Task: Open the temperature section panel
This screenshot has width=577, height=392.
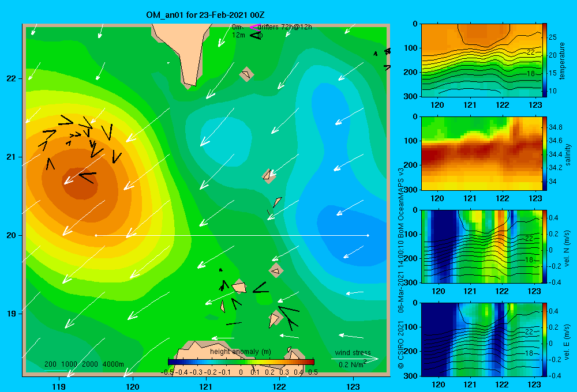Action: tap(481, 61)
